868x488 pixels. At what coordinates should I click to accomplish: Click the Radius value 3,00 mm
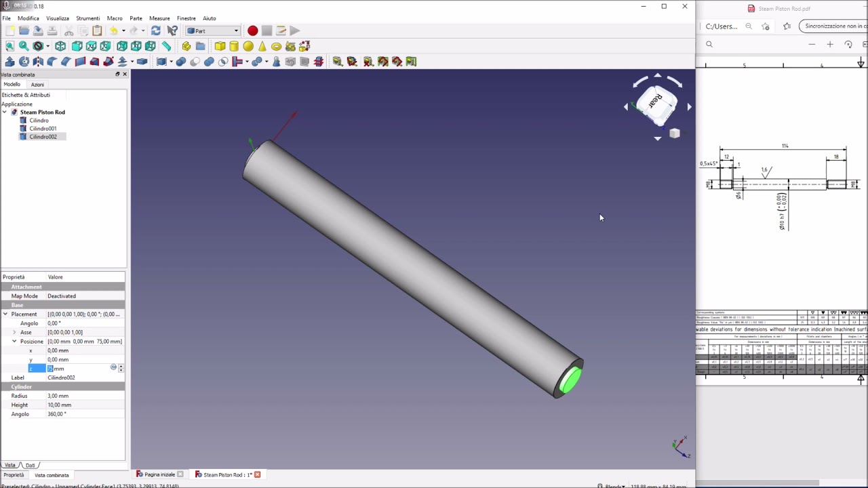(x=58, y=396)
